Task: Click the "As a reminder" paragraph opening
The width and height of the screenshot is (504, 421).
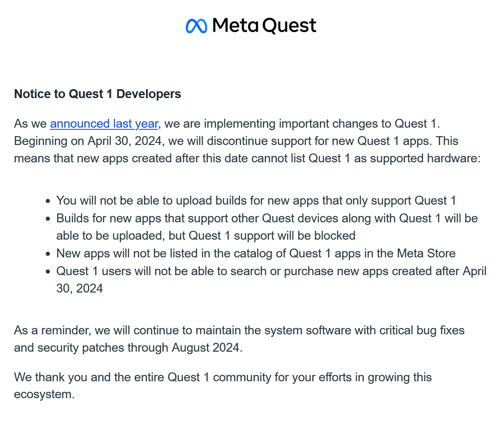Action: tap(53, 330)
